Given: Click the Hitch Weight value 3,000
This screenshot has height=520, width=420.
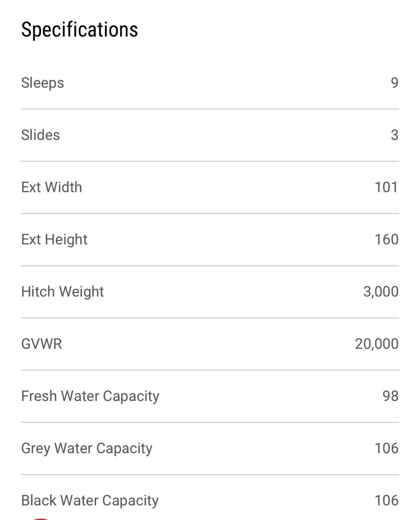Looking at the screenshot, I should tap(381, 292).
